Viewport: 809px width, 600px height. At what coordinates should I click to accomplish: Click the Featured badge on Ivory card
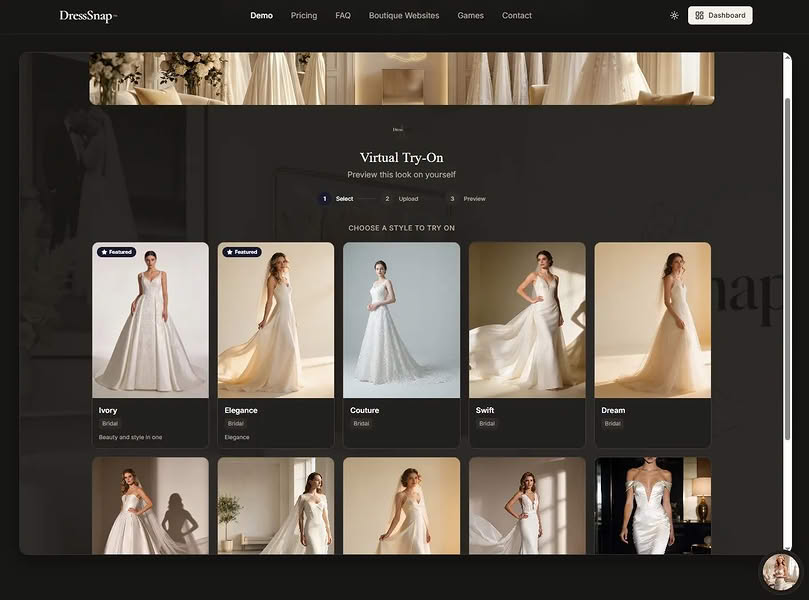(x=117, y=252)
